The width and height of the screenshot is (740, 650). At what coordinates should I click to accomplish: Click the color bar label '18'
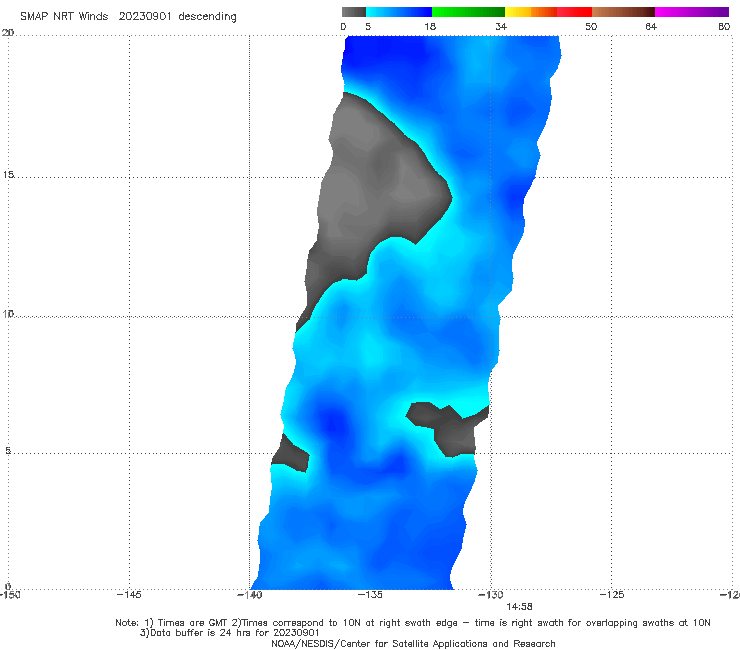pyautogui.click(x=430, y=27)
